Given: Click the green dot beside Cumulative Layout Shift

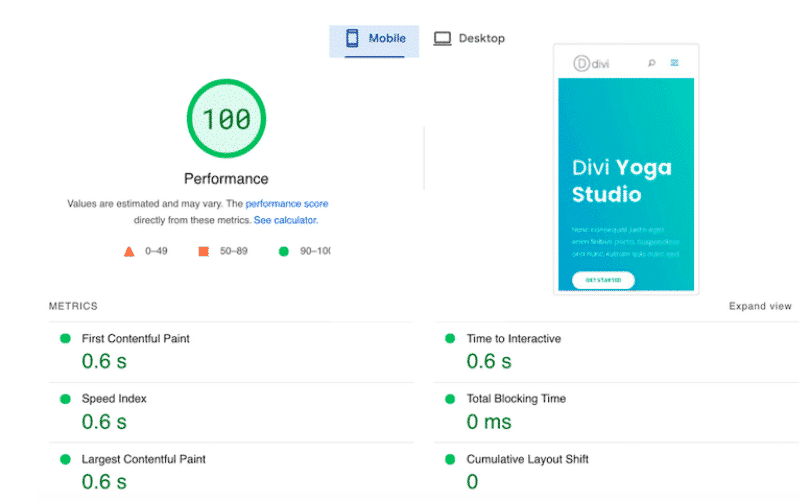Looking at the screenshot, I should (450, 459).
